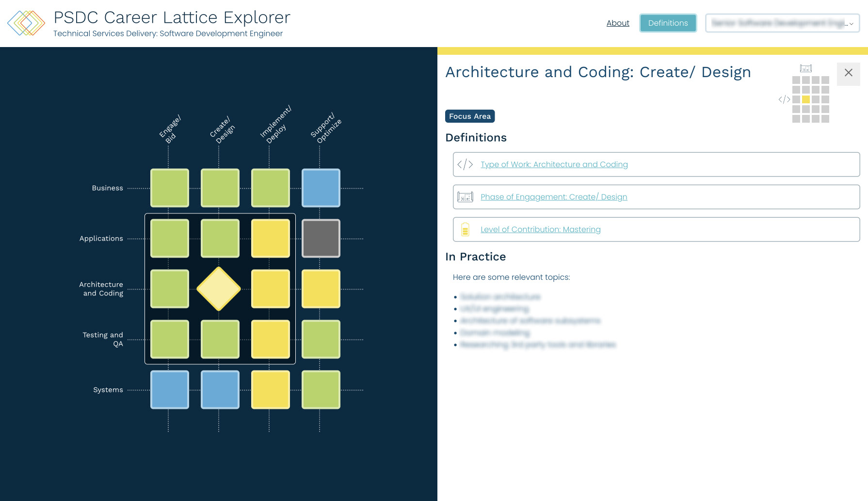This screenshot has height=501, width=868.
Task: Select the Business Implement/Deploy green tile
Action: click(x=271, y=188)
